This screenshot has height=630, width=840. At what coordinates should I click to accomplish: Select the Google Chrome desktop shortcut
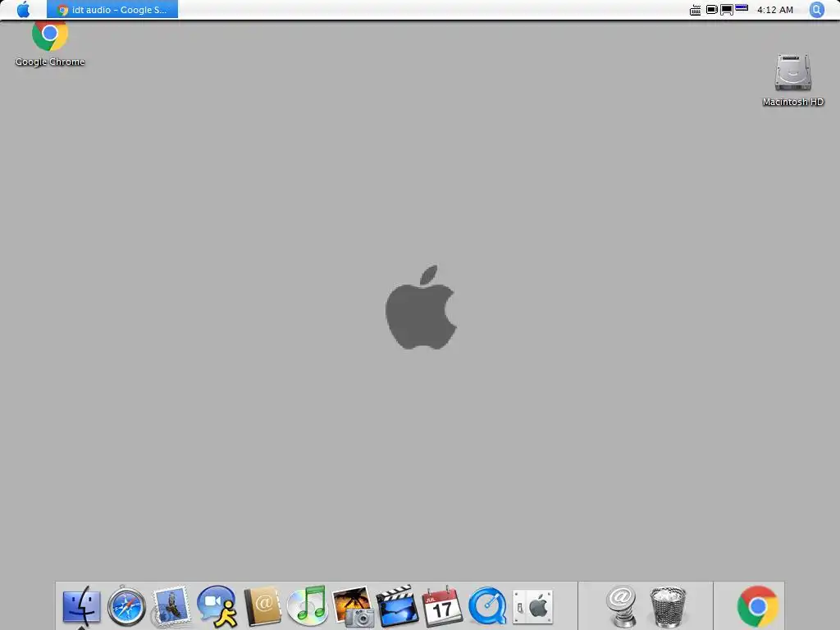50,43
